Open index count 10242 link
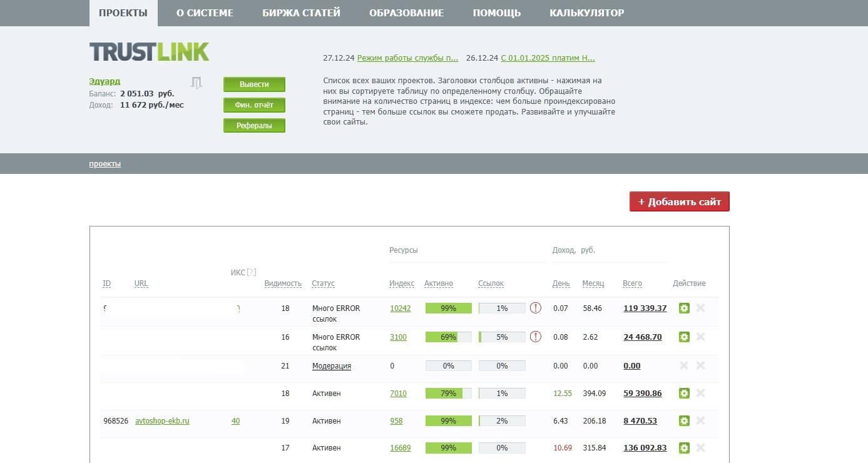Viewport: 868px width, 463px height. tap(401, 308)
